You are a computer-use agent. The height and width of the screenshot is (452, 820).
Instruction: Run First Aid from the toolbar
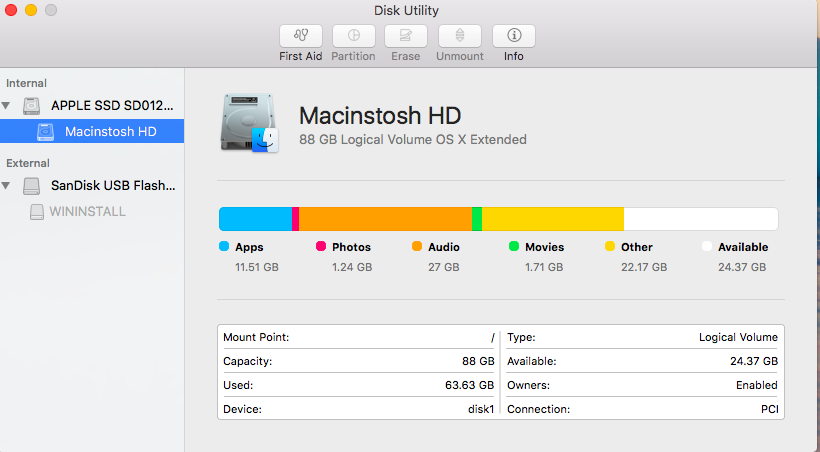coord(301,36)
